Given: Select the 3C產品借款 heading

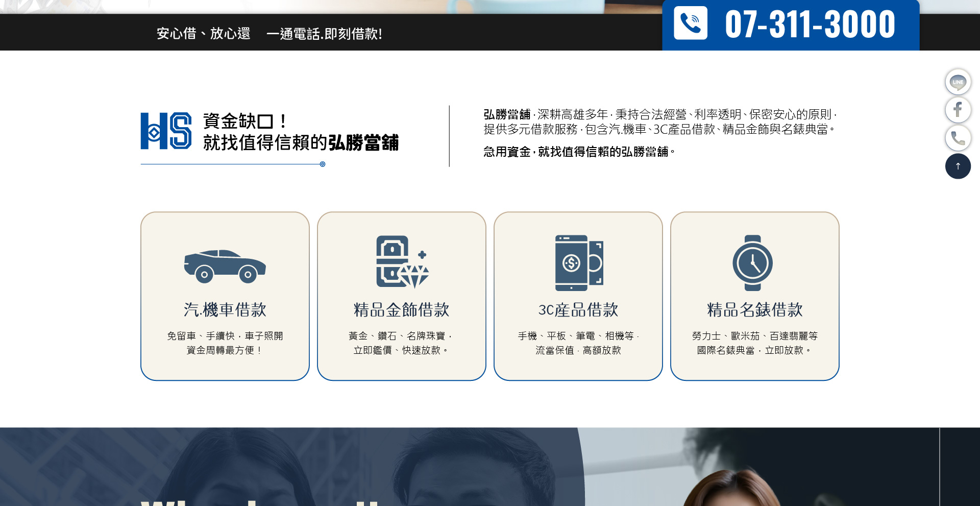Looking at the screenshot, I should tap(578, 309).
